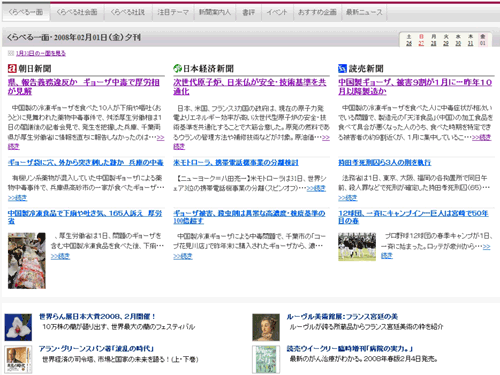Click the frozen food inspection photo thumbnail

pos(27,260)
